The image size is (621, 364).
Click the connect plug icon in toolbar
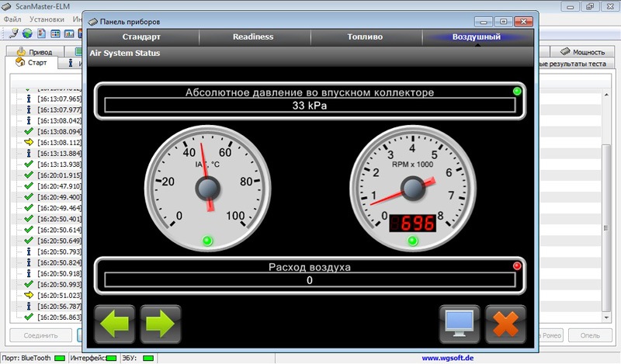tap(13, 33)
